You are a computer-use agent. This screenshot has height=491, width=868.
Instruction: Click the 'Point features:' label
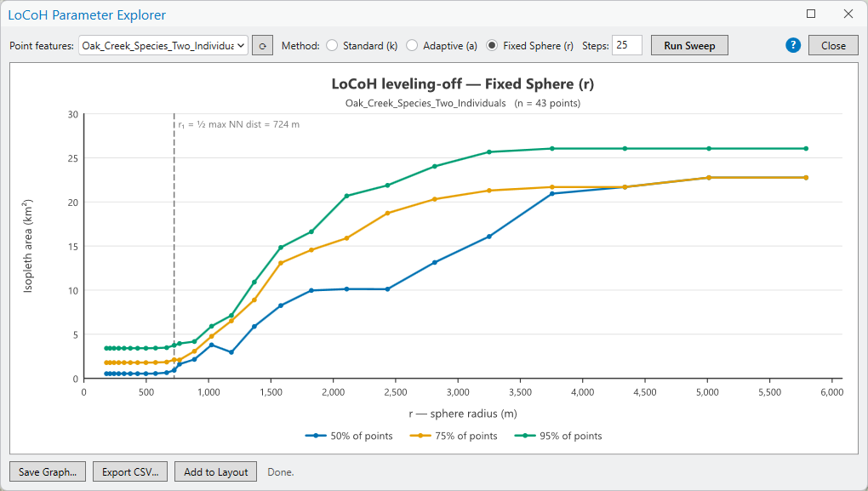[42, 45]
